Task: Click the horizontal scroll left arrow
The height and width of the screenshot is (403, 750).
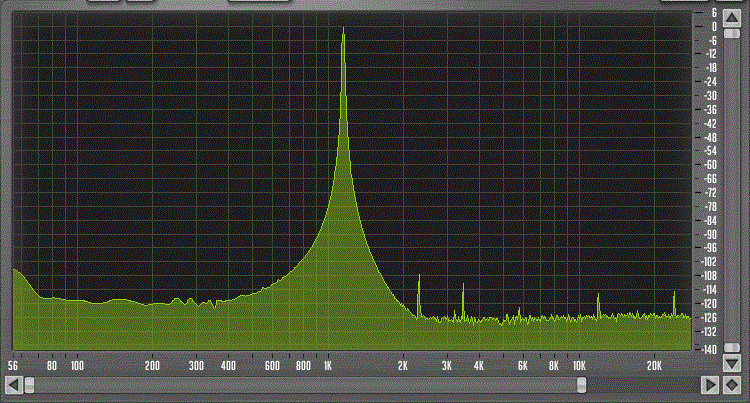Action: (14, 385)
